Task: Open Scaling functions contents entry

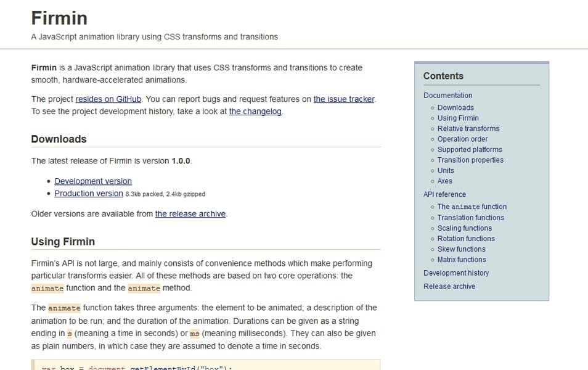Action: (465, 228)
